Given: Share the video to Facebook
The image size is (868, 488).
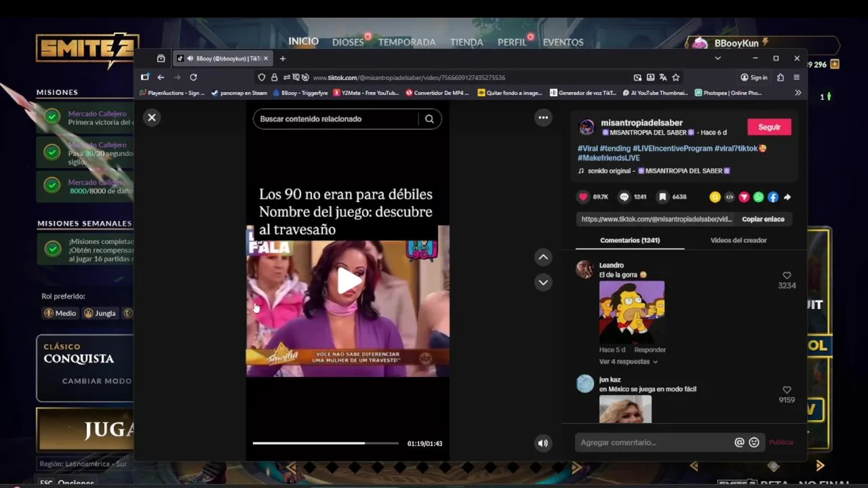Looking at the screenshot, I should pyautogui.click(x=773, y=197).
